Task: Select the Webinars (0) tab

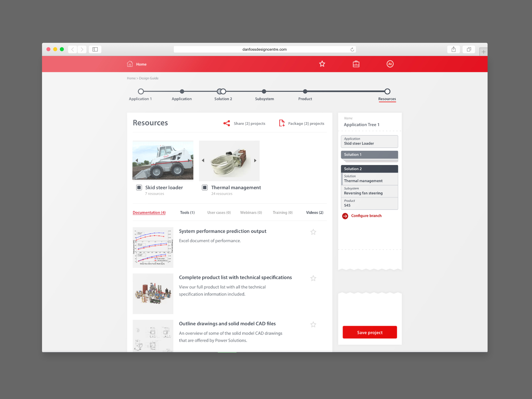Action: point(251,213)
